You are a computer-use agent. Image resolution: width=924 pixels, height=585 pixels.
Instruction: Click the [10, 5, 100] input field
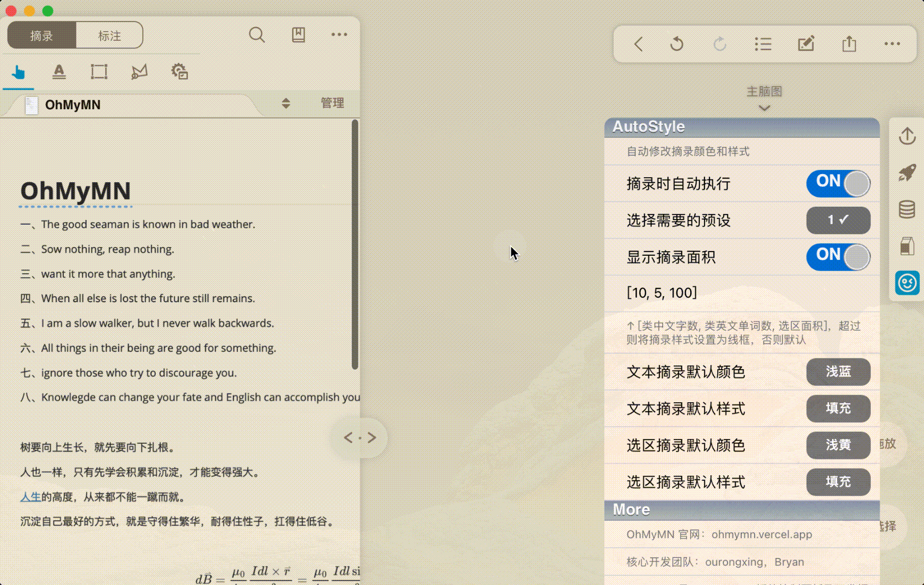pyautogui.click(x=742, y=293)
